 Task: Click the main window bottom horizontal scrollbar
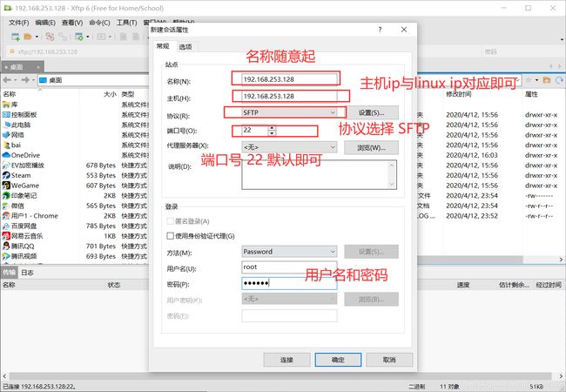(x=280, y=376)
